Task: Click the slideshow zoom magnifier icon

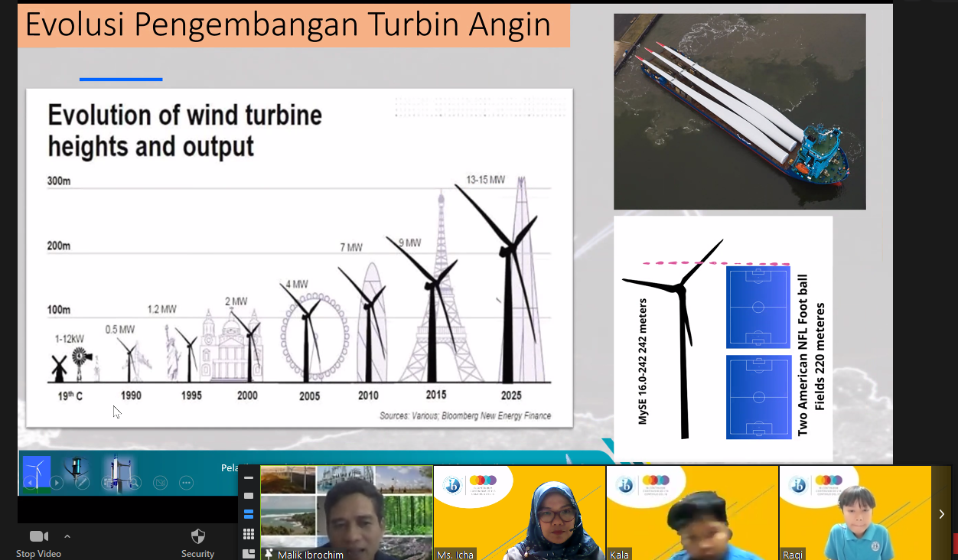Action: point(135,483)
